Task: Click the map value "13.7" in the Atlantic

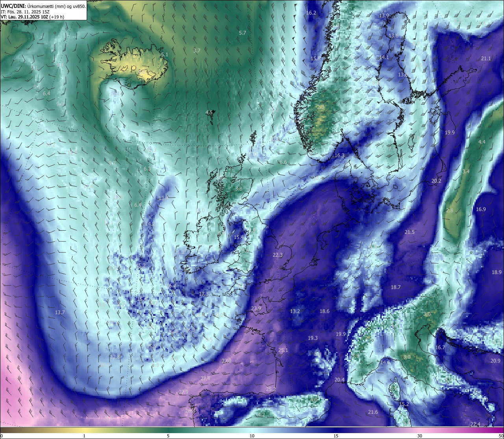Action: (59, 312)
